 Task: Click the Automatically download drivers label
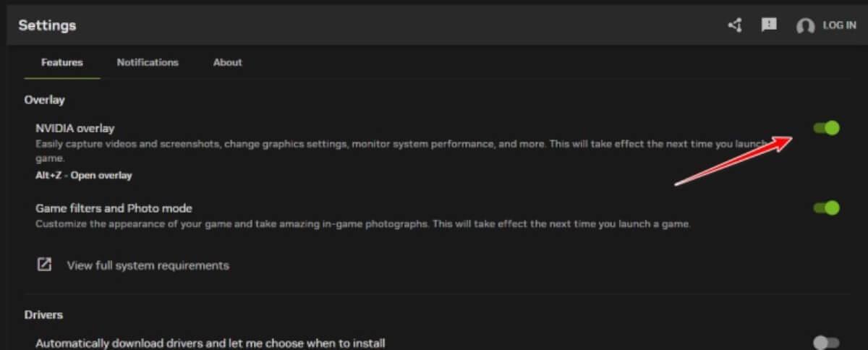point(210,343)
